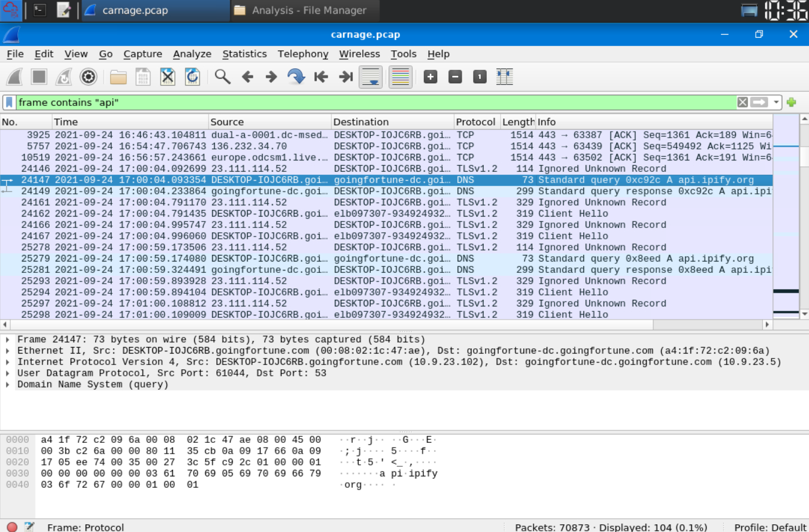Go to specified packet icon

tap(296, 77)
